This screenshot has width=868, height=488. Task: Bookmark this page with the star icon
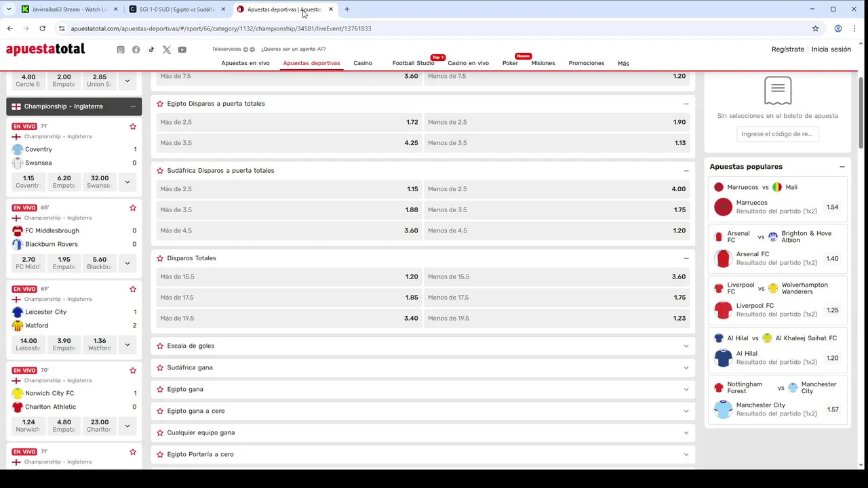point(816,28)
